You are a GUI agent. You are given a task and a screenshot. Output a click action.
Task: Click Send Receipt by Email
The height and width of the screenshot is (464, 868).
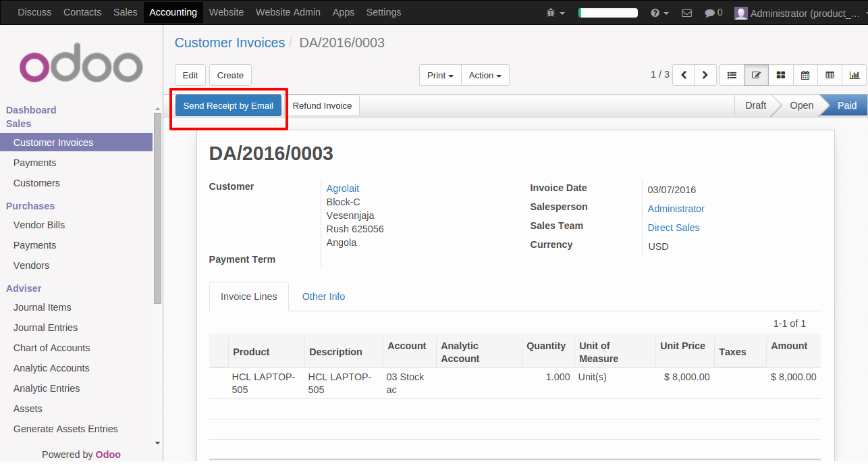228,105
